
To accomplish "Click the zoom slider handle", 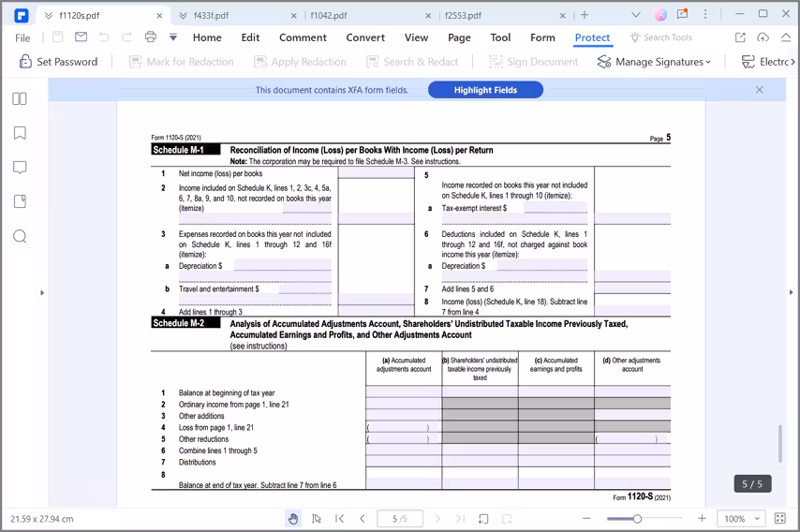I will (x=637, y=519).
